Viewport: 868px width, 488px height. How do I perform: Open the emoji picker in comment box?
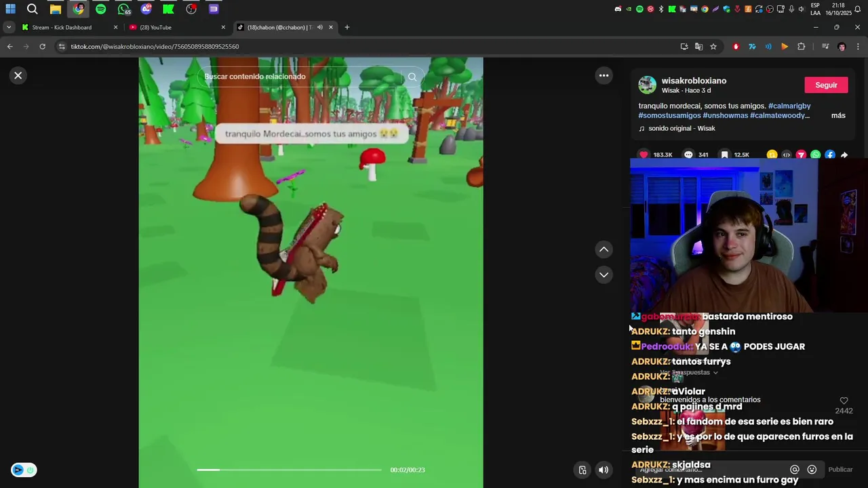[x=812, y=469]
